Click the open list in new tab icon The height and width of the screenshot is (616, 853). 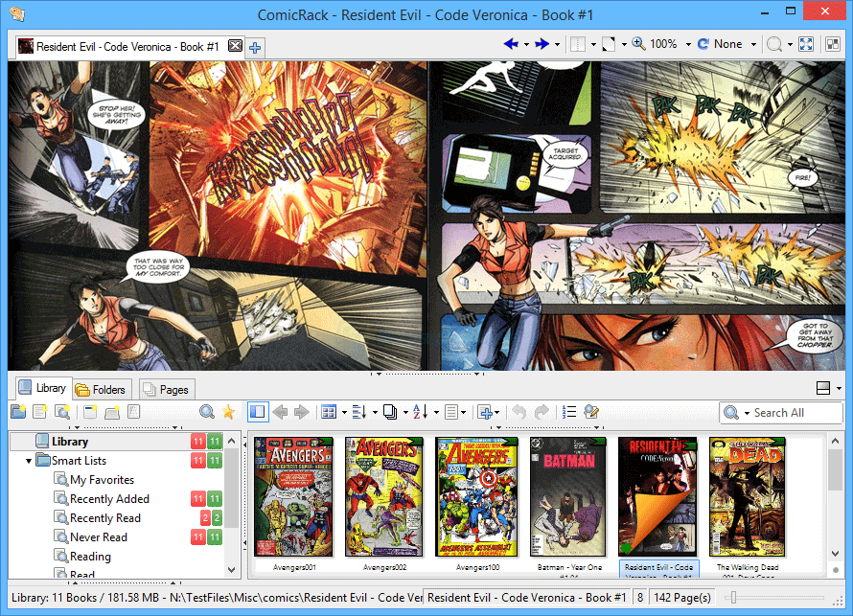click(112, 412)
